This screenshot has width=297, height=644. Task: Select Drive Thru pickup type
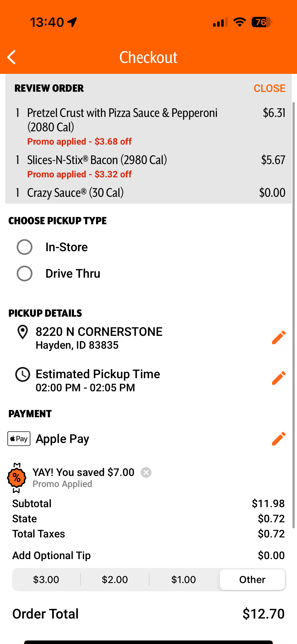coord(24,274)
